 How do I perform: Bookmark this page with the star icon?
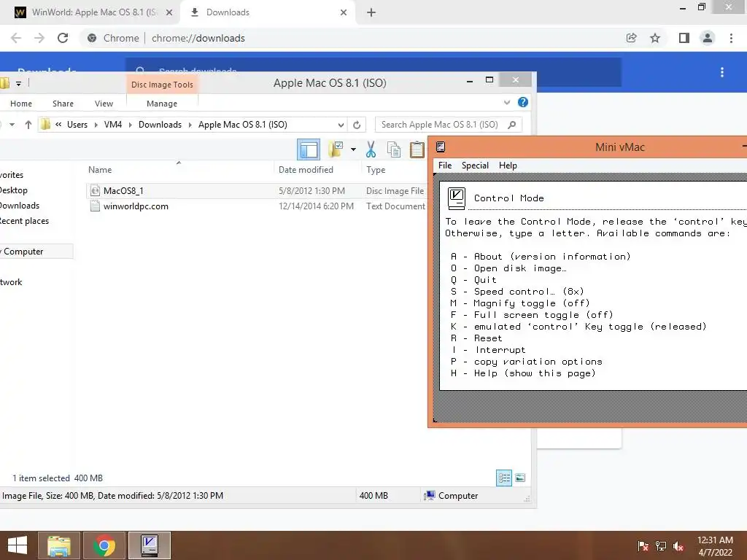[655, 38]
